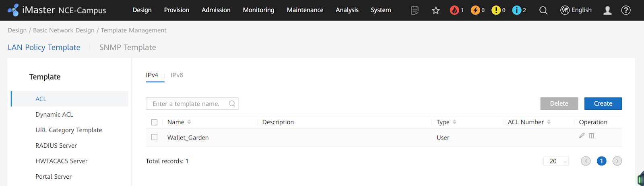The image size is (644, 186).
Task: Open blue info warning alarms icon
Action: (x=516, y=10)
